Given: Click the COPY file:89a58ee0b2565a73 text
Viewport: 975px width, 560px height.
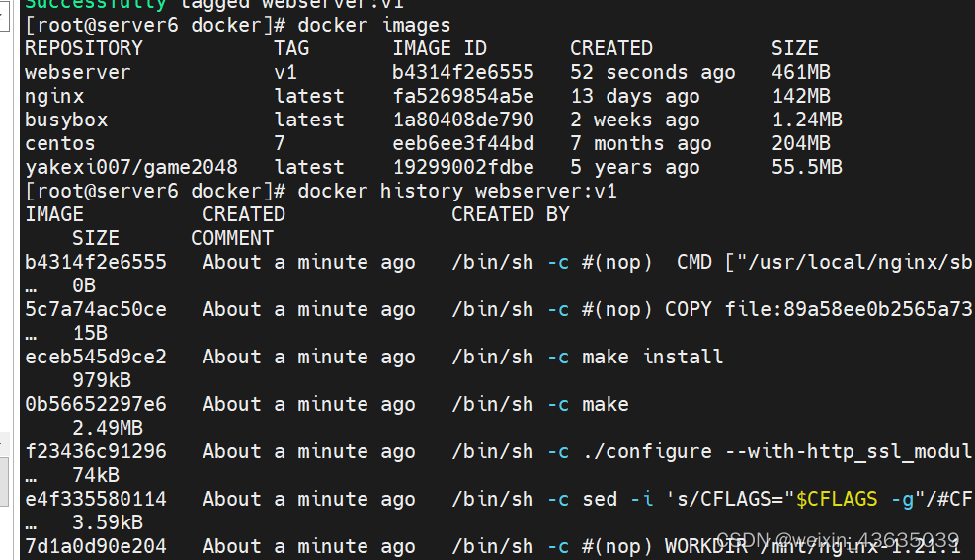Looking at the screenshot, I should click(x=818, y=309).
